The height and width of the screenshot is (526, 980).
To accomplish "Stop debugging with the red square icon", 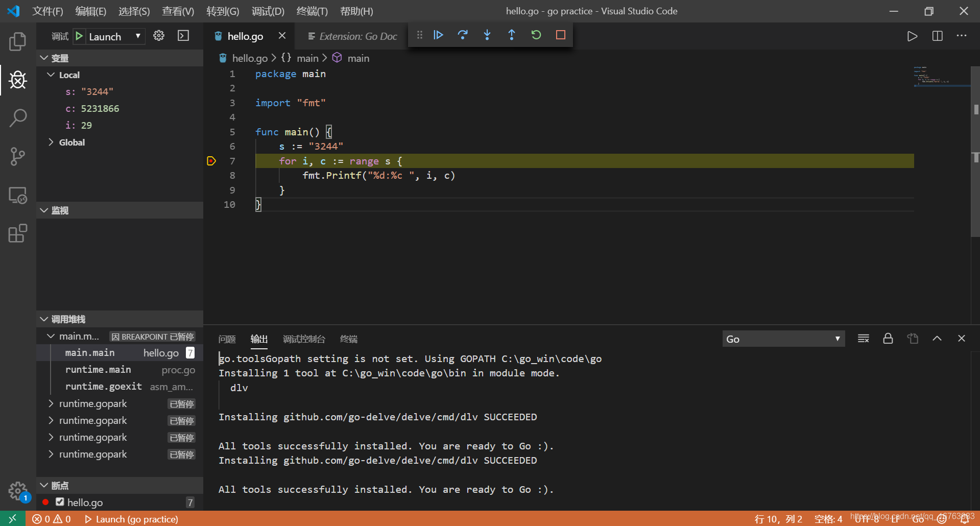I will pos(560,35).
